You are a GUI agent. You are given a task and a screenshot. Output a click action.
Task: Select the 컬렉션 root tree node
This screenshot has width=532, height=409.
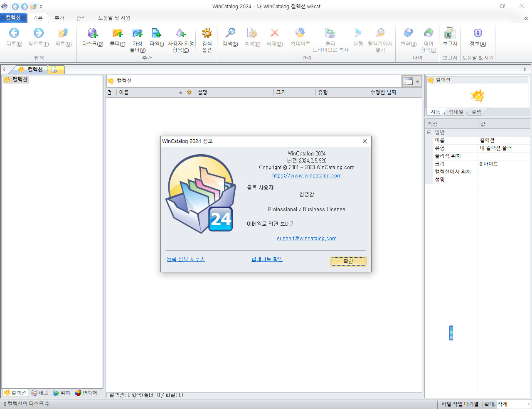tap(16, 79)
